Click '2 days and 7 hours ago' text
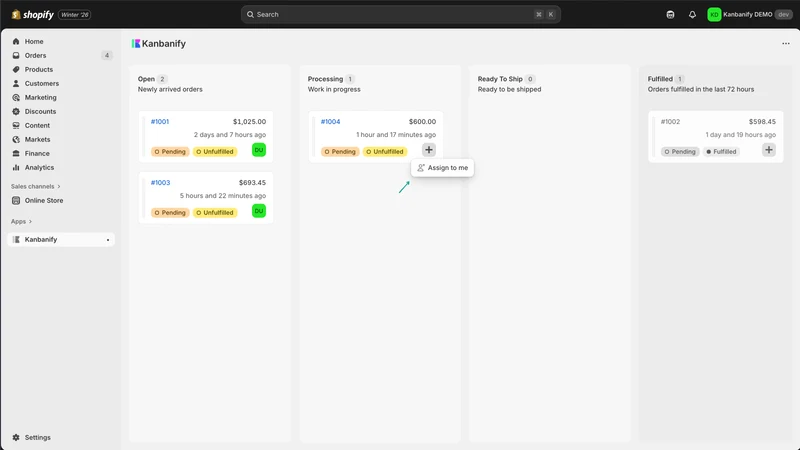Screen dimensions: 800x450 (x=230, y=135)
